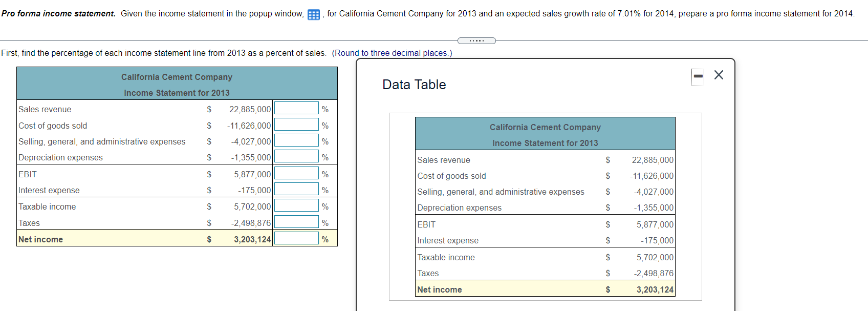Click the Data Table popup heading
868x311 pixels.
[414, 85]
